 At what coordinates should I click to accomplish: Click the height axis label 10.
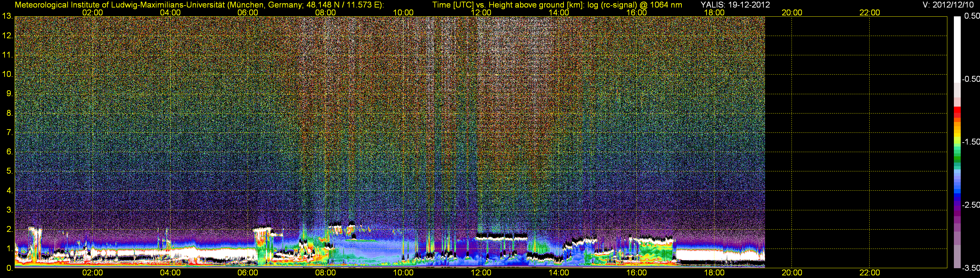coord(7,74)
